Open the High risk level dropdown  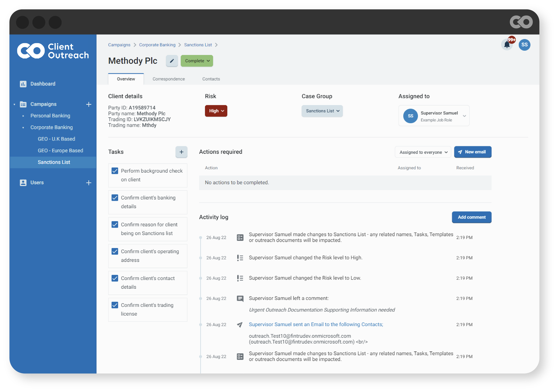[x=216, y=111]
